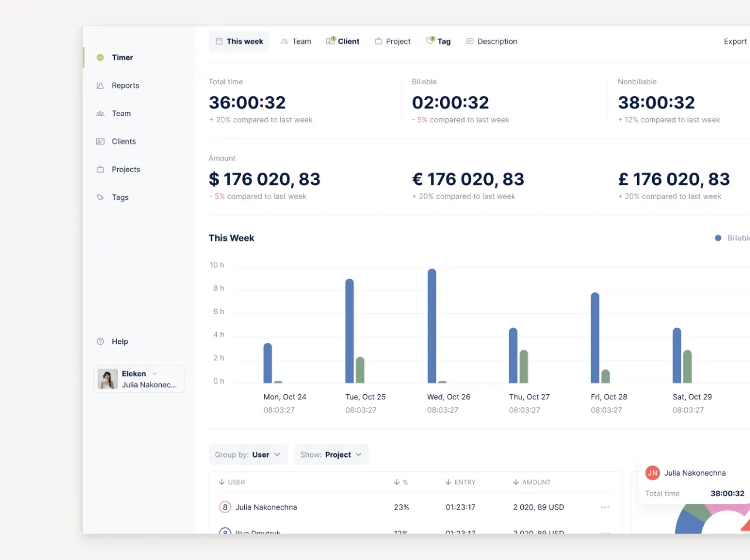Click Julia Nakonechna name in summary card
This screenshot has width=750, height=560.
(695, 473)
